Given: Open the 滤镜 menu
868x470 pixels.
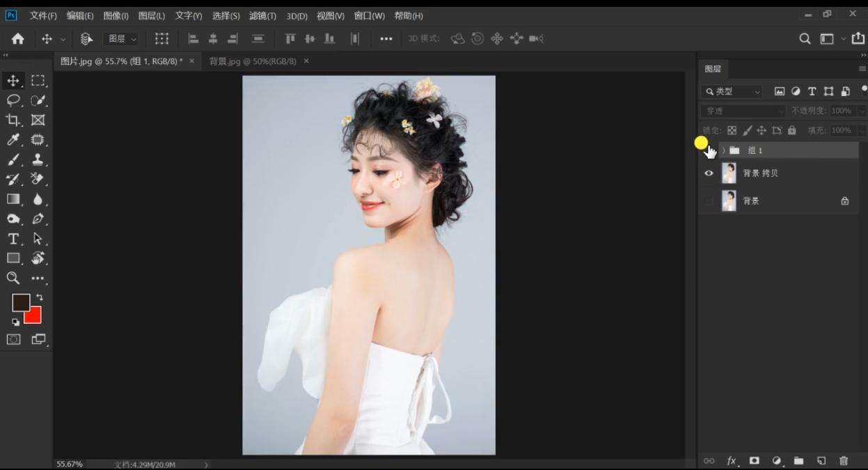Looking at the screenshot, I should (264, 15).
